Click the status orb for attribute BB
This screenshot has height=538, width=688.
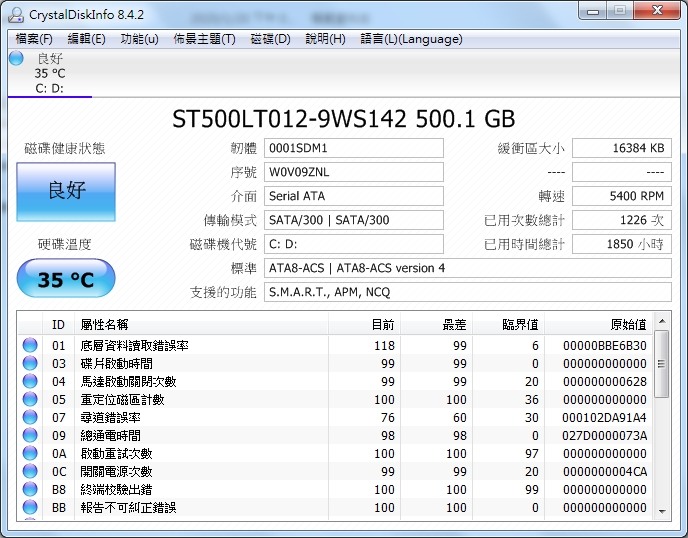pos(30,507)
